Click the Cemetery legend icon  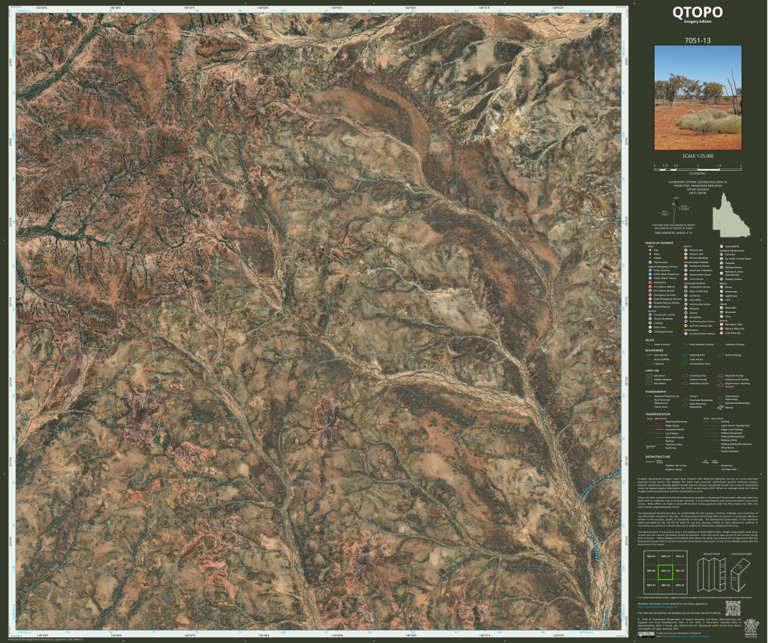[686, 296]
